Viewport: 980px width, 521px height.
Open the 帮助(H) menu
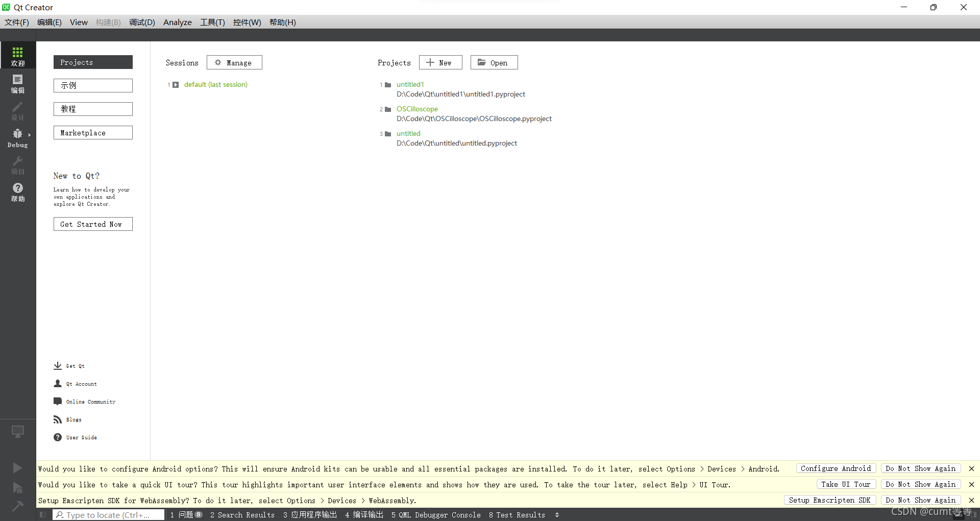283,22
